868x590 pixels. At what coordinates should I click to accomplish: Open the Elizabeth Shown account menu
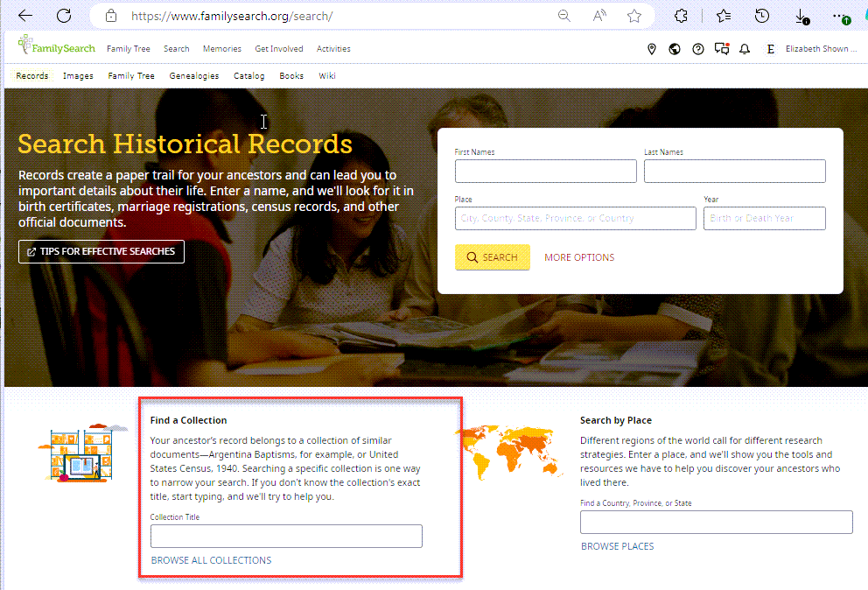(x=821, y=49)
